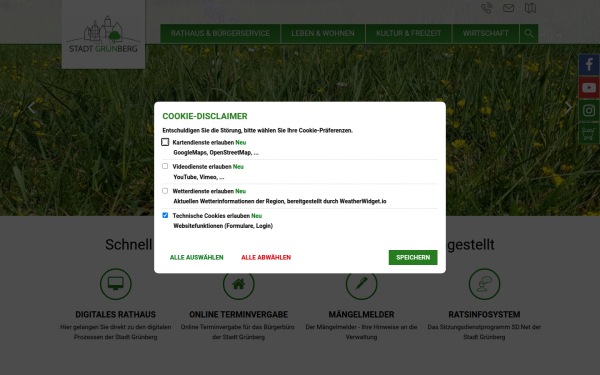Screen dimensions: 600x375
Task: Show next slide with right arrow
Action: [569, 108]
